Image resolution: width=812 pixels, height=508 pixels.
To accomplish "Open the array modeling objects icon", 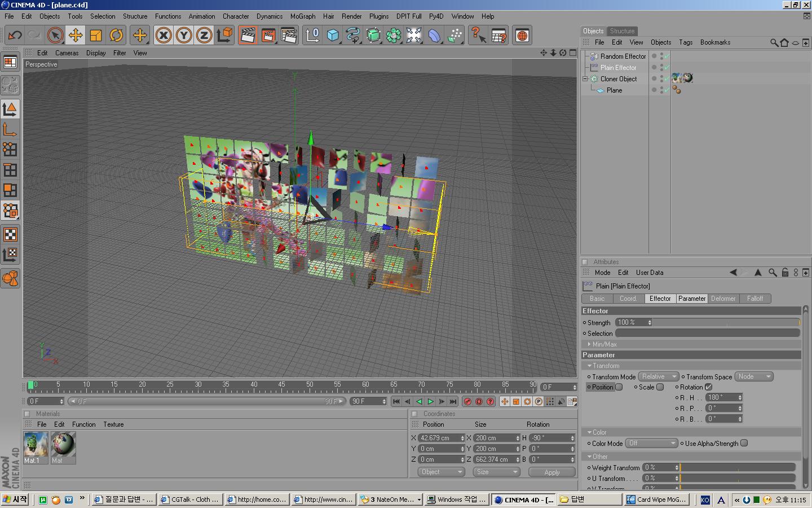I will pyautogui.click(x=394, y=35).
